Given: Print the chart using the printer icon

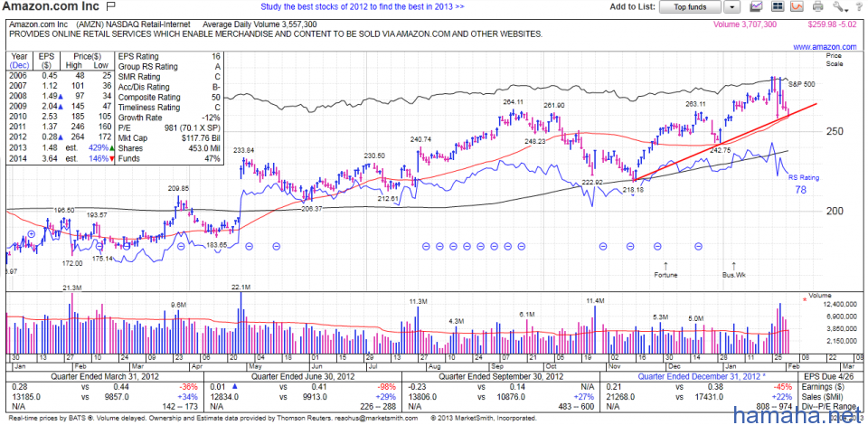Looking at the screenshot, I should (x=817, y=6).
